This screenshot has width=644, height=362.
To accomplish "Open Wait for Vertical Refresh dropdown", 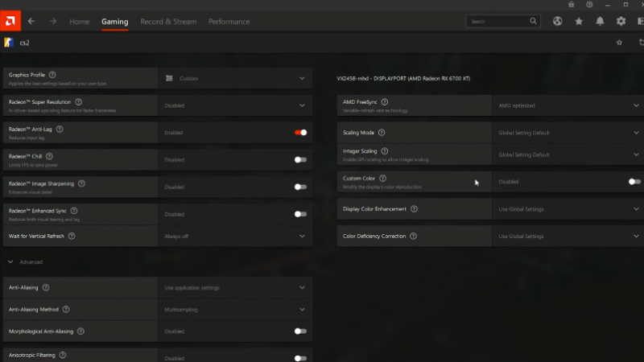I will click(235, 236).
